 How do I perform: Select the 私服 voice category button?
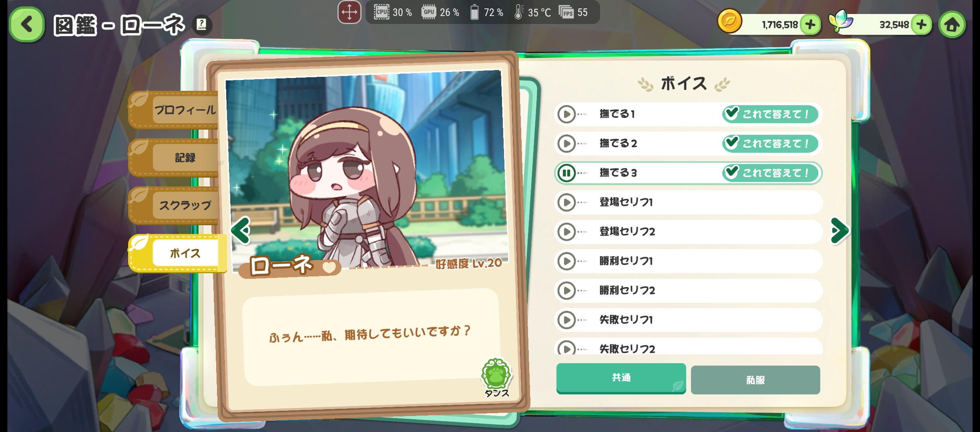click(x=755, y=380)
